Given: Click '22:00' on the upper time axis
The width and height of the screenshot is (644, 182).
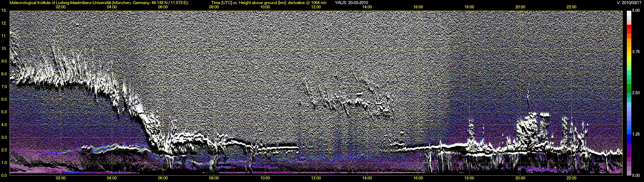Looking at the screenshot, I should click(x=571, y=7).
